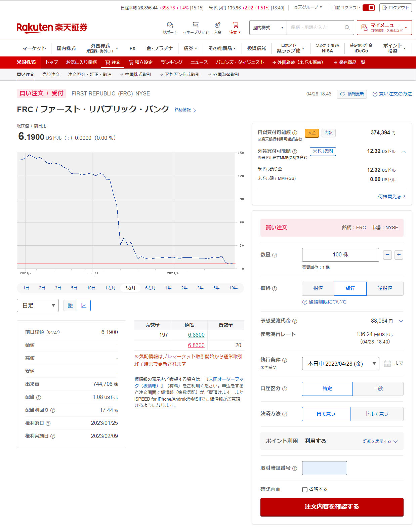Click the search magnifier icon
This screenshot has height=532, width=416.
pyautogui.click(x=347, y=28)
